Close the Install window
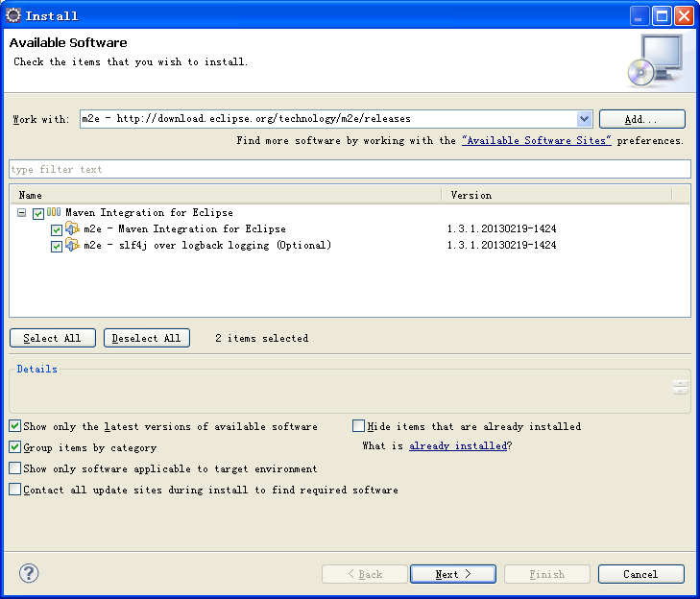 [x=684, y=16]
